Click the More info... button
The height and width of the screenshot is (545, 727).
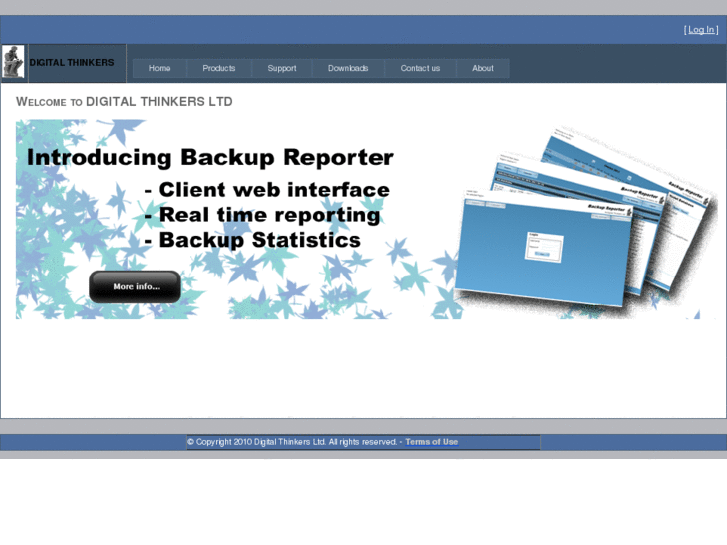click(135, 287)
